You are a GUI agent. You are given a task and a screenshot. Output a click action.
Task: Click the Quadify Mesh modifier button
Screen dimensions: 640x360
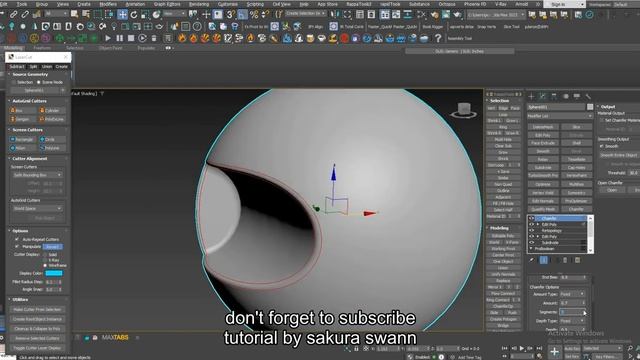[x=542, y=209]
